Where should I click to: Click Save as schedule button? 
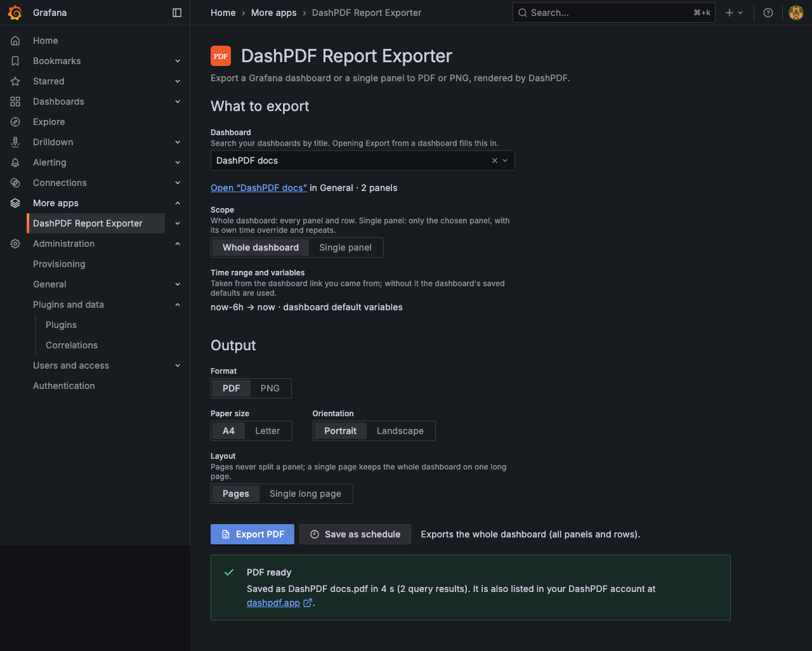tap(355, 534)
